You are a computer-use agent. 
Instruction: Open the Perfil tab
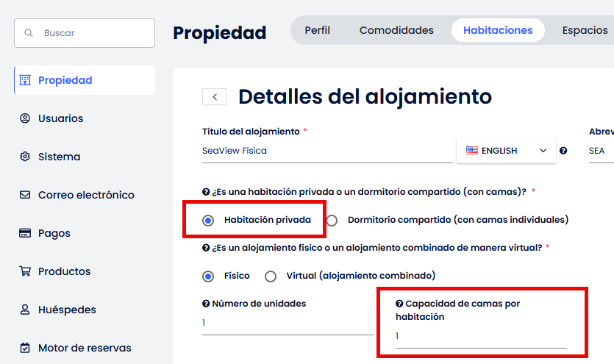(317, 31)
